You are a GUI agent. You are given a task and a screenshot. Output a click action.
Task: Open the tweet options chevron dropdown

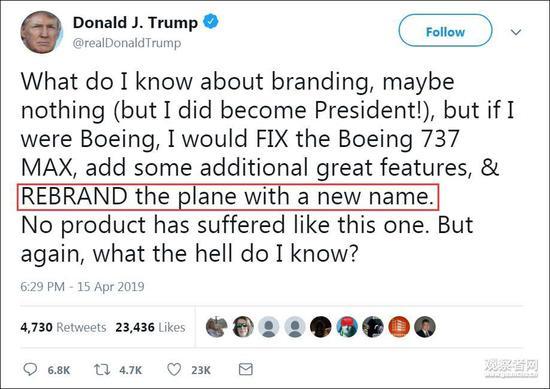click(x=516, y=32)
